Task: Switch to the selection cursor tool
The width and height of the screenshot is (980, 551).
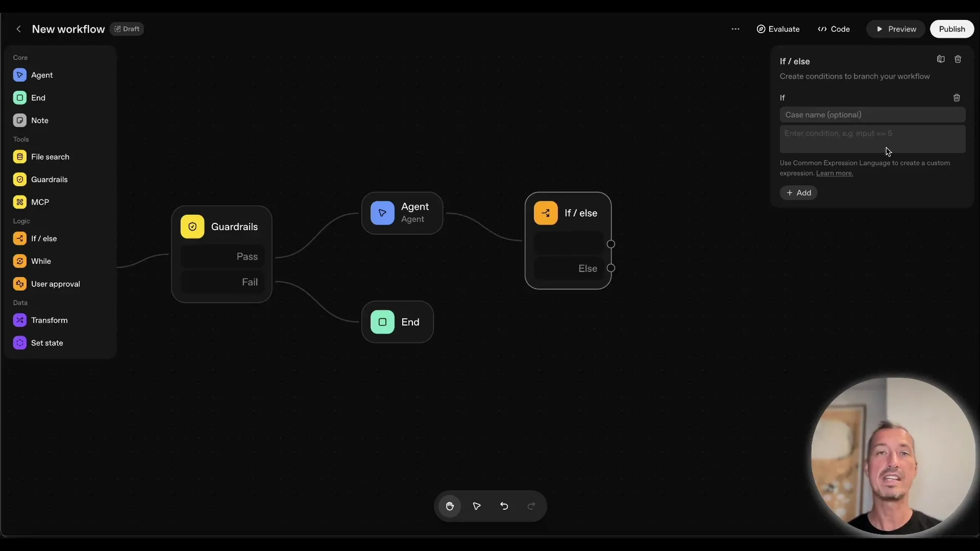Action: tap(476, 506)
